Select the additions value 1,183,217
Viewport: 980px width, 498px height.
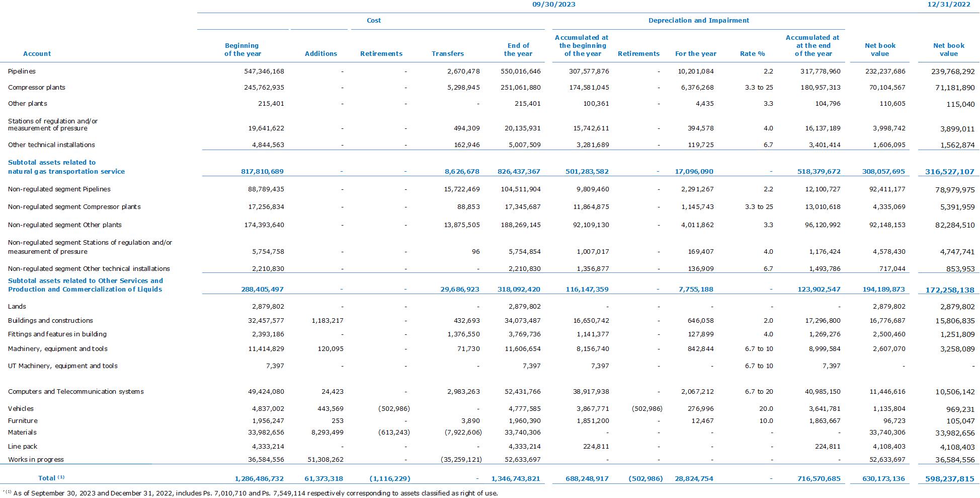(328, 321)
